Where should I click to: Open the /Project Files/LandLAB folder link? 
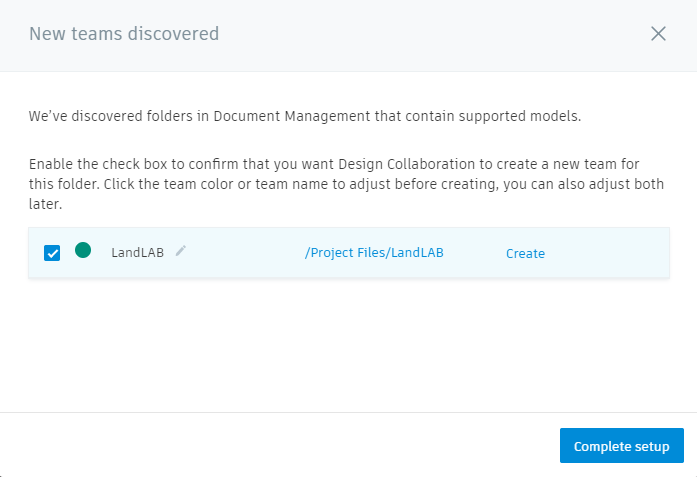tap(374, 253)
